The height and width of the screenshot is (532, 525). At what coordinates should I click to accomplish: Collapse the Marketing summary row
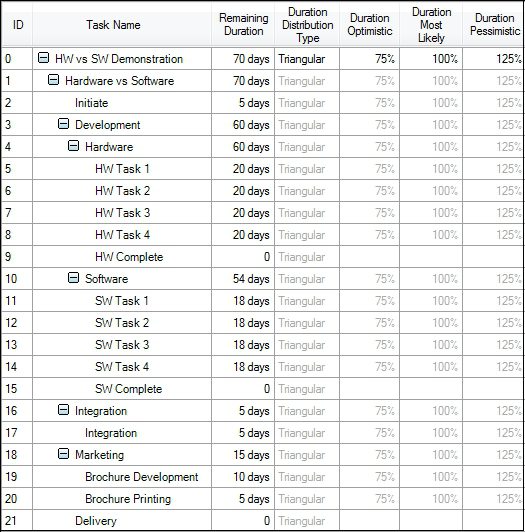[x=63, y=454]
